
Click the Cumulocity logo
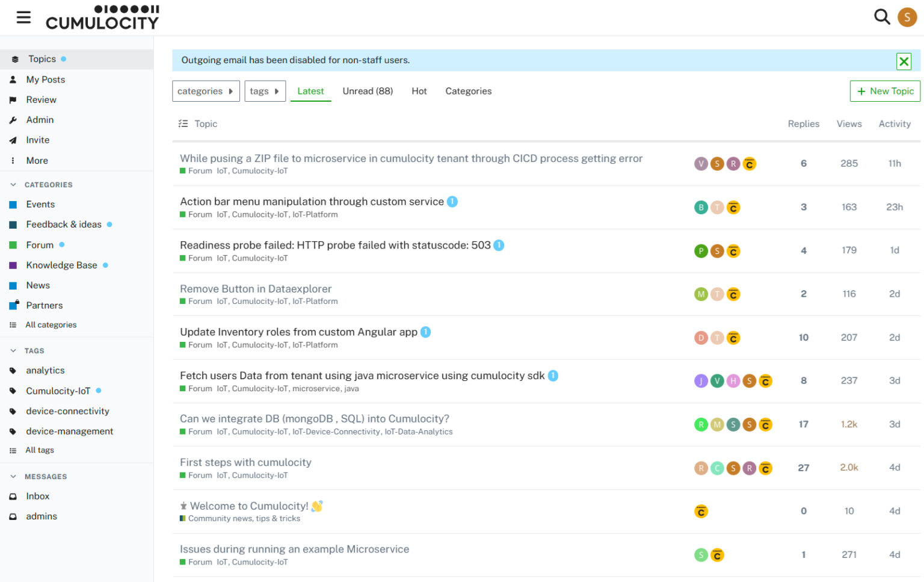point(102,17)
